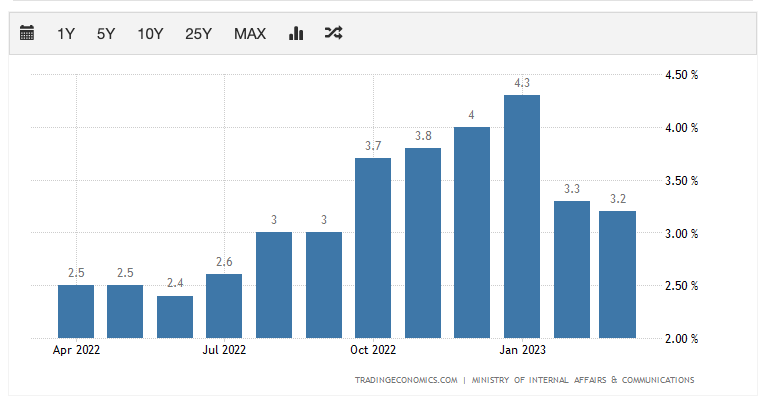Click the Jan 2023 bar labeled 4.3

522,216
